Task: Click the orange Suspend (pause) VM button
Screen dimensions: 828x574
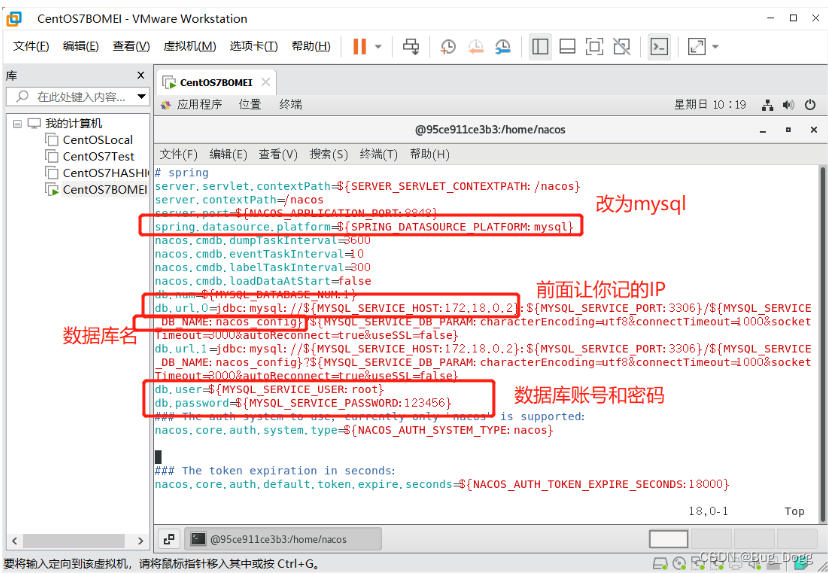Action: (x=360, y=46)
